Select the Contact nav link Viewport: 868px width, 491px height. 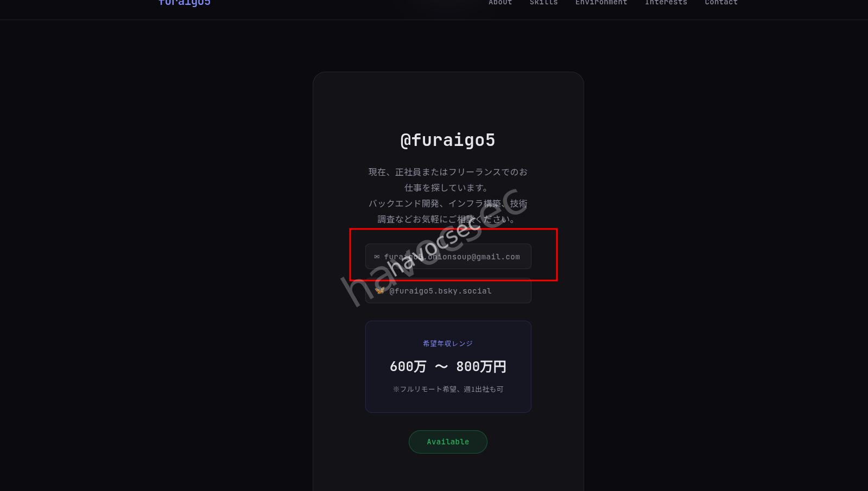tap(721, 3)
